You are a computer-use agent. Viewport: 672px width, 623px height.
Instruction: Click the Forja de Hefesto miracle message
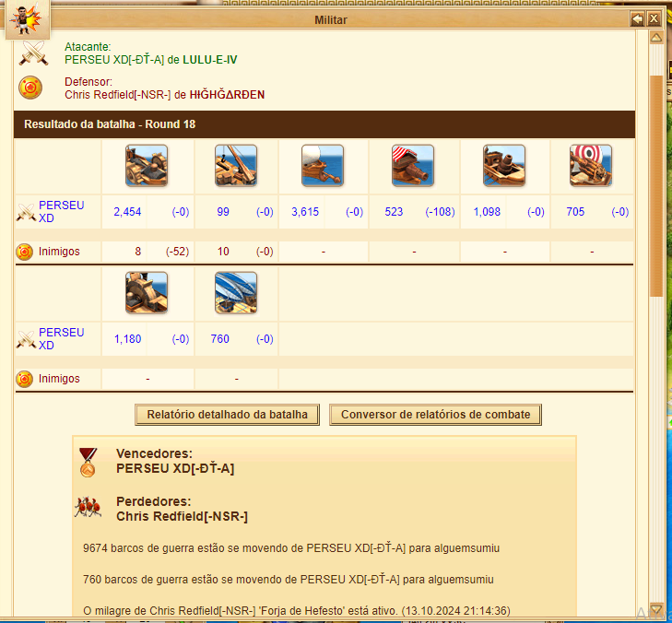pos(297,611)
